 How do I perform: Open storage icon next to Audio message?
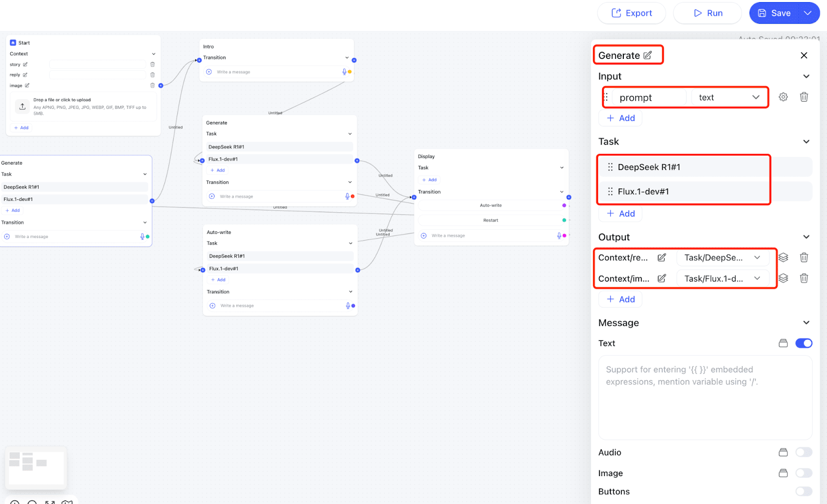pyautogui.click(x=783, y=452)
